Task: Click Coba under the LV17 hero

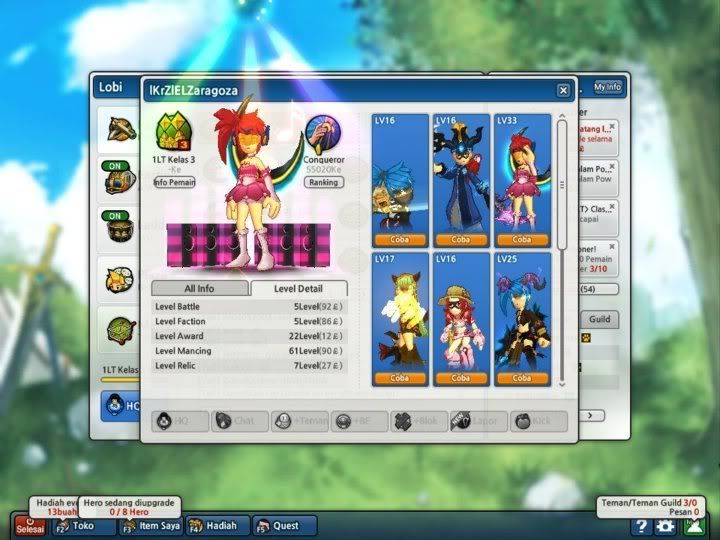Action: (x=399, y=378)
